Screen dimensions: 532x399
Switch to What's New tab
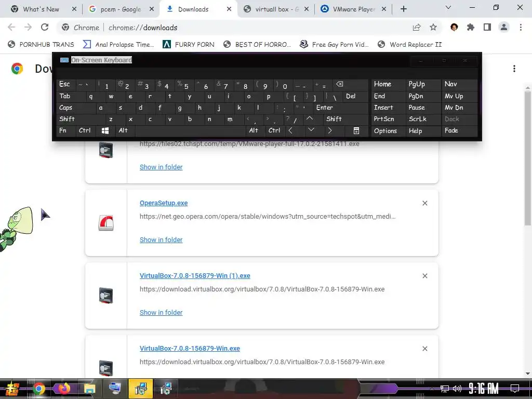(x=41, y=9)
